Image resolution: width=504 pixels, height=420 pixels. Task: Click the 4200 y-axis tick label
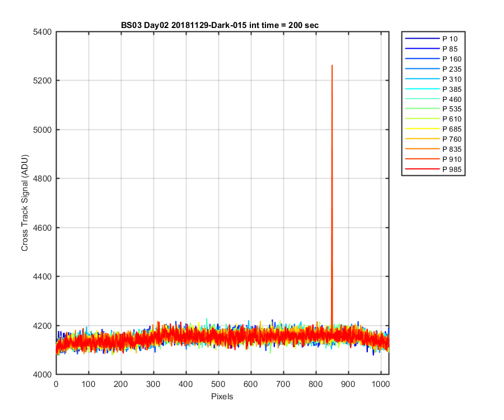[x=42, y=326]
